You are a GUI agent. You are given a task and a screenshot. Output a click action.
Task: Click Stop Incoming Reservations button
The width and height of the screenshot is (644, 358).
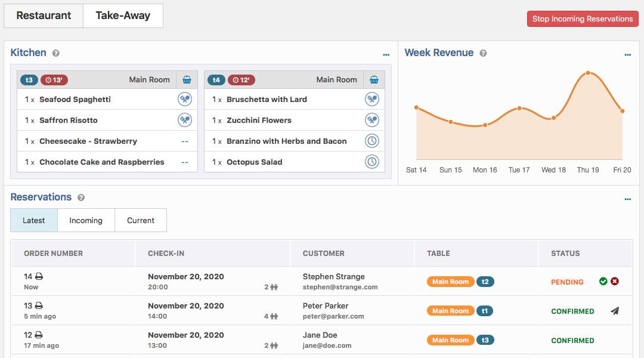583,19
